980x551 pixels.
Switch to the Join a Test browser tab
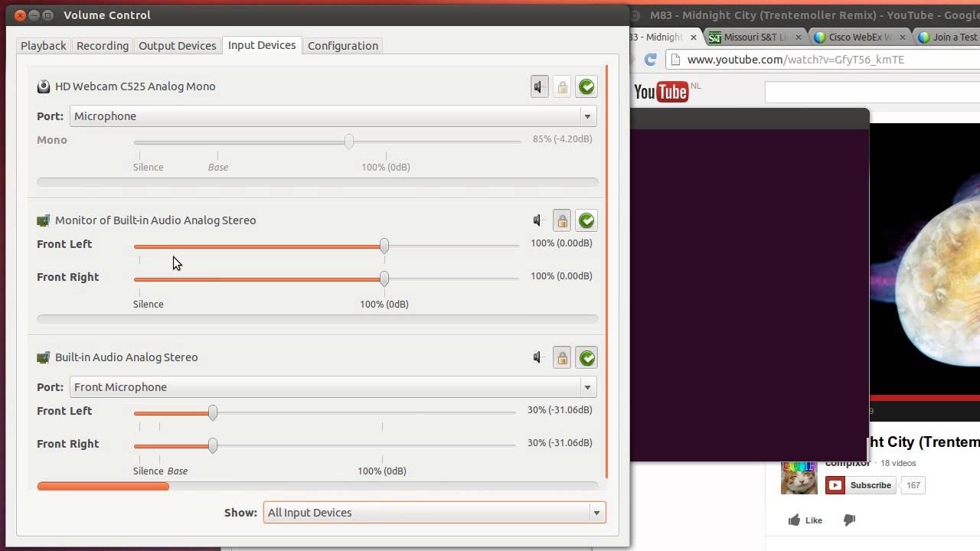pos(948,37)
